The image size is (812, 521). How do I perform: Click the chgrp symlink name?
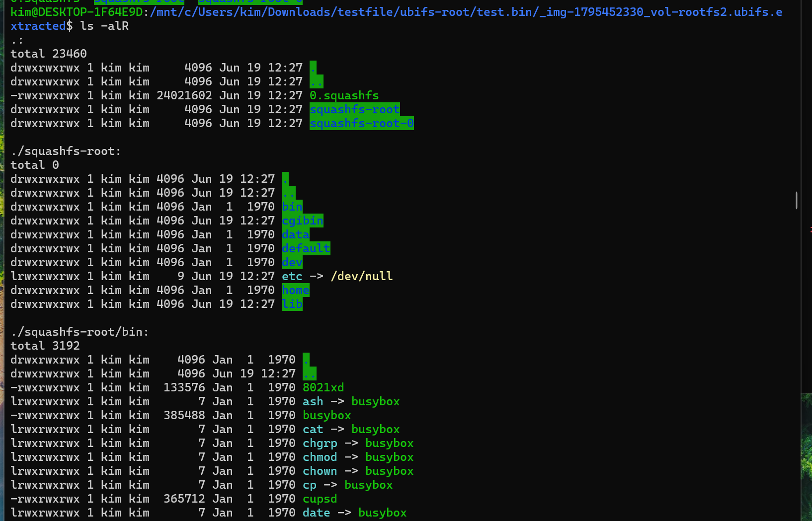[x=320, y=443]
